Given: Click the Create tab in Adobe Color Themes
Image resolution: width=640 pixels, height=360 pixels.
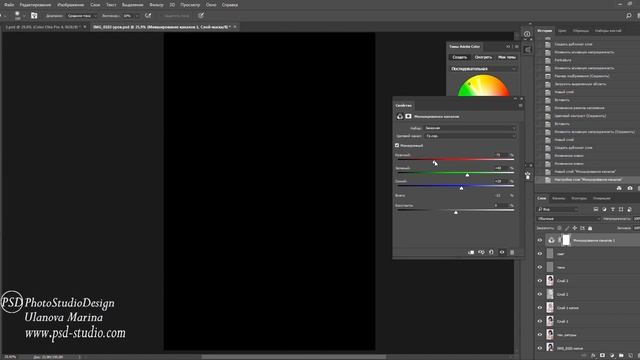Looking at the screenshot, I should pos(459,57).
